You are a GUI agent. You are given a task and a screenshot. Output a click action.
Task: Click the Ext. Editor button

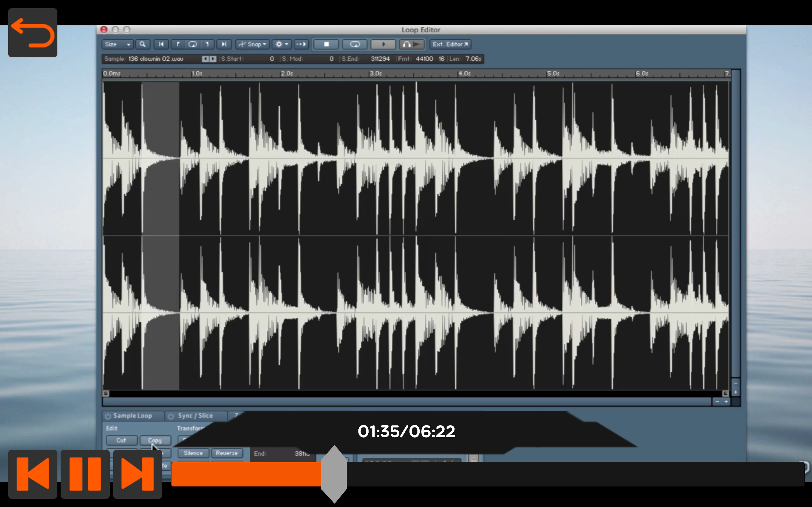[x=450, y=44]
